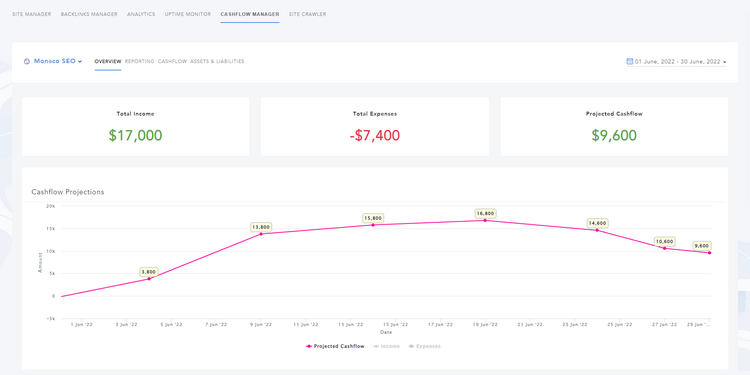Expand the Monaco SEO project dropdown
This screenshot has height=375, width=750.
pos(58,61)
